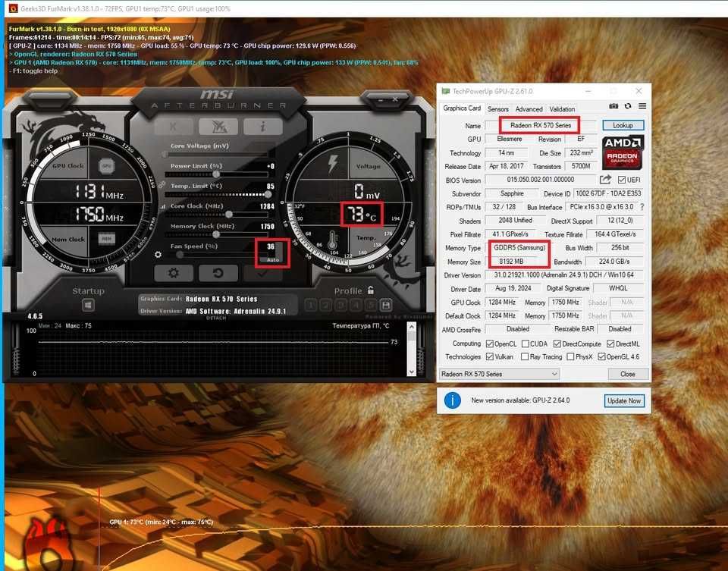Reset Afterburner settings with the circular arrow button
Viewport: 728px width, 571px height.
click(x=218, y=273)
